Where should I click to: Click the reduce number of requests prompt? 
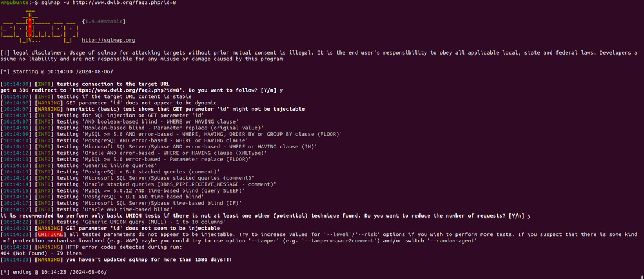point(265,216)
